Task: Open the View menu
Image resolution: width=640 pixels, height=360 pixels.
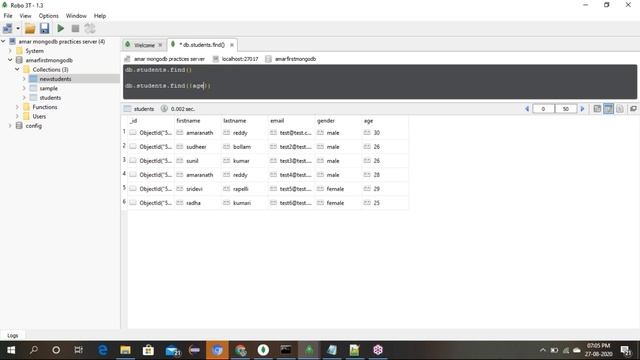Action: [25, 16]
